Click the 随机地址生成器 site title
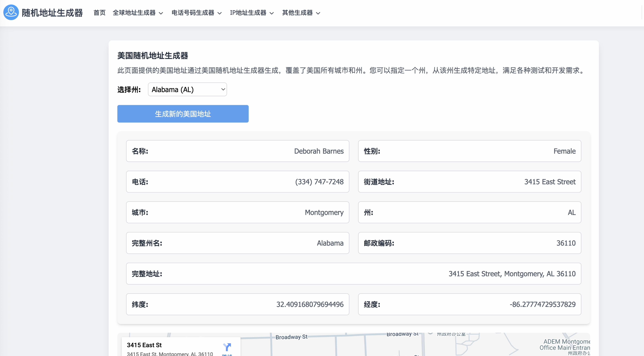644x356 pixels. pyautogui.click(x=52, y=13)
